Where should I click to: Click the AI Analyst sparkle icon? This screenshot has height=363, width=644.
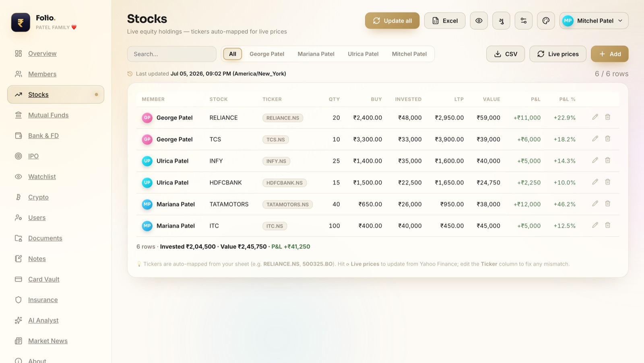[x=19, y=320]
